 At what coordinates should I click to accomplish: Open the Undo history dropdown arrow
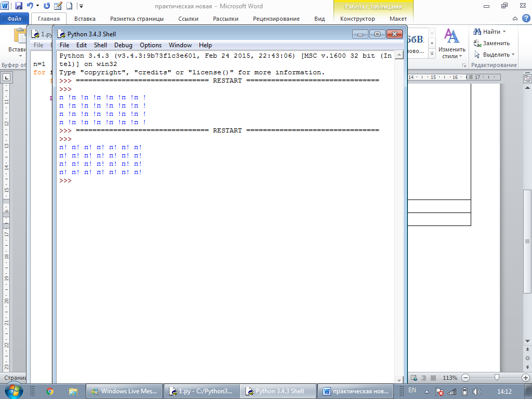37,6
